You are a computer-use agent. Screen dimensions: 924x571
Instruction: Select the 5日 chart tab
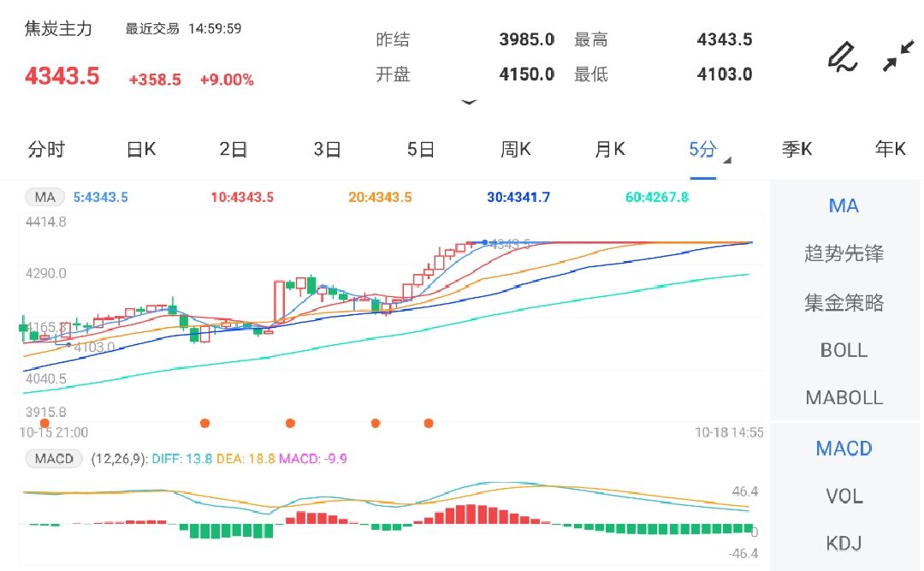(x=421, y=149)
